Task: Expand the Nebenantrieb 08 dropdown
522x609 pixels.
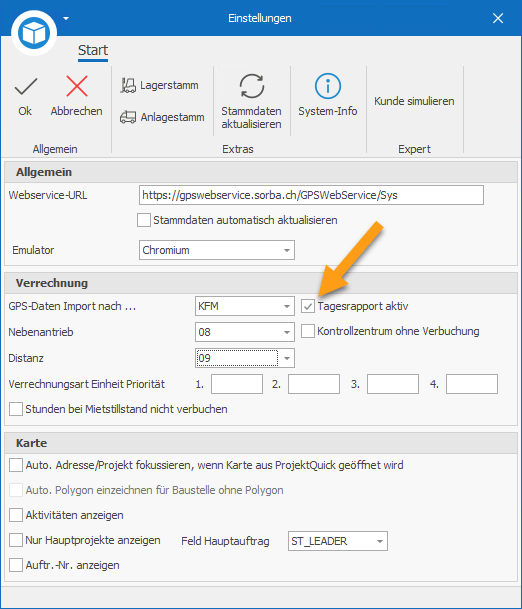Action: click(x=245, y=332)
